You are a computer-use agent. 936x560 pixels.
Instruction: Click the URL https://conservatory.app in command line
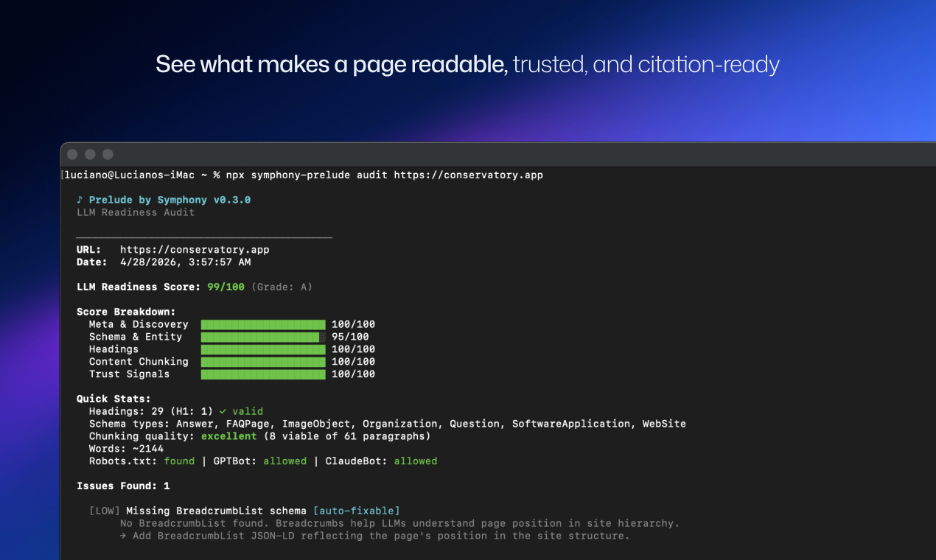pos(469,175)
